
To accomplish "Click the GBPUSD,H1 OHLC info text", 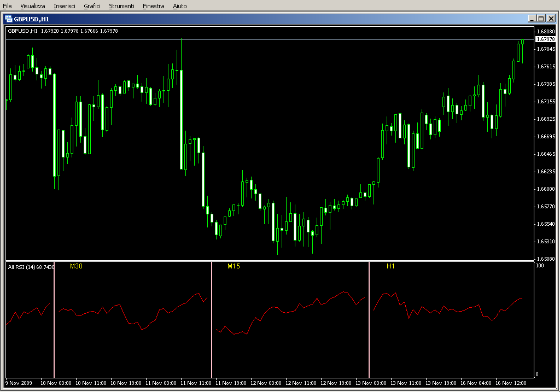I will click(63, 31).
